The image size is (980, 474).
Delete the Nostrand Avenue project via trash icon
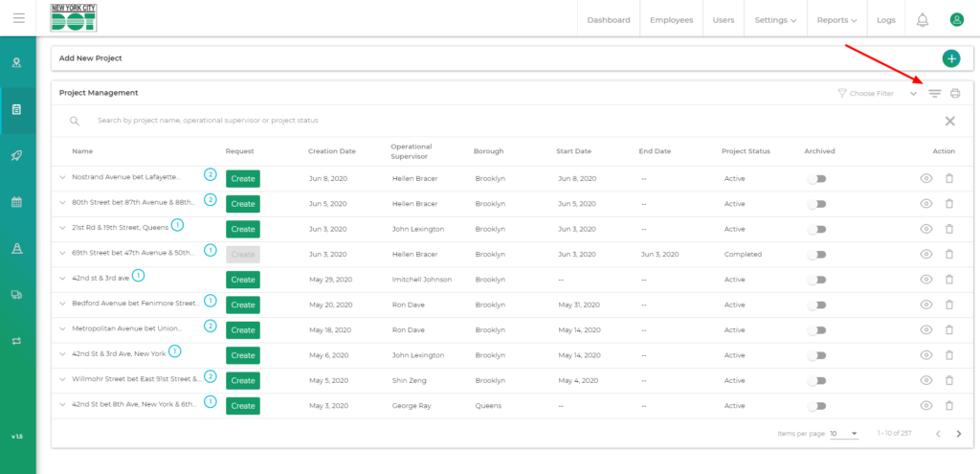click(x=949, y=179)
